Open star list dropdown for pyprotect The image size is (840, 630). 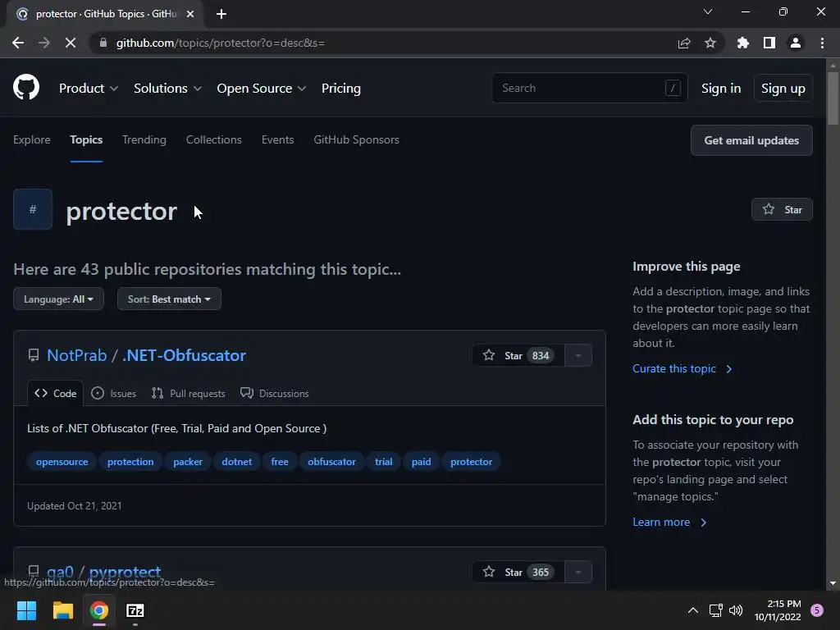coord(578,572)
